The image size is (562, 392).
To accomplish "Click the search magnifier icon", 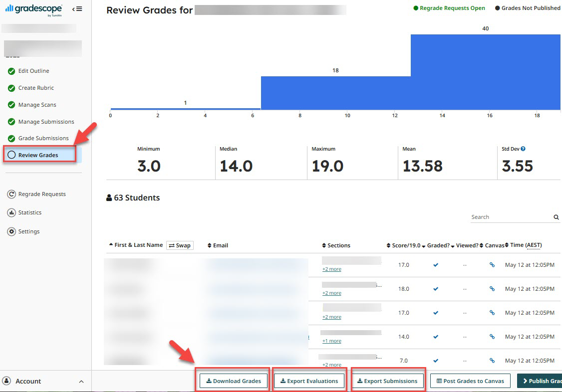I will [556, 217].
